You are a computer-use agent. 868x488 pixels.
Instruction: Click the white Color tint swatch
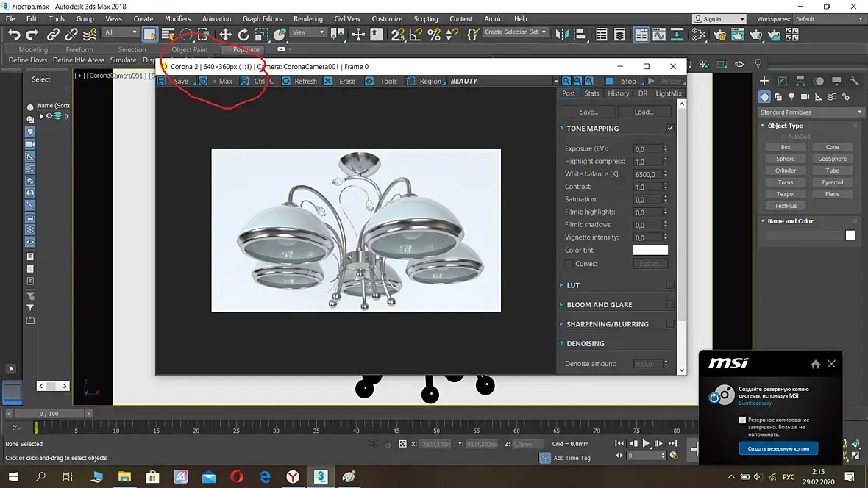650,251
